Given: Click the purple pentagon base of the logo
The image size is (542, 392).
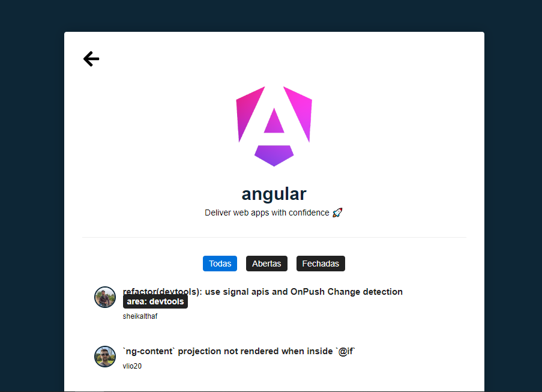Looking at the screenshot, I should tap(274, 155).
